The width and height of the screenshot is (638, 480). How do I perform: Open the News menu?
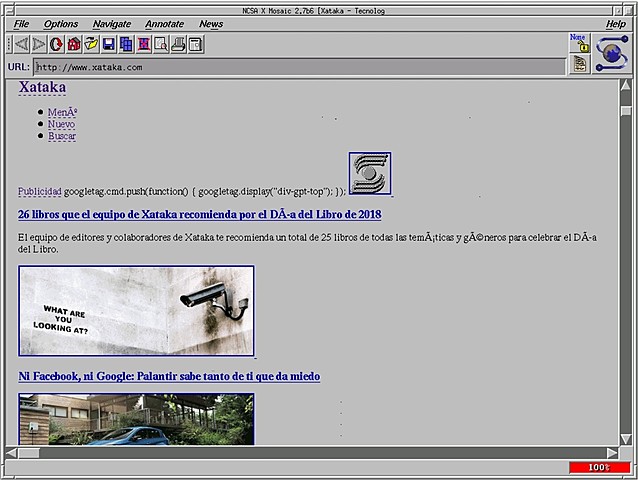[x=211, y=24]
